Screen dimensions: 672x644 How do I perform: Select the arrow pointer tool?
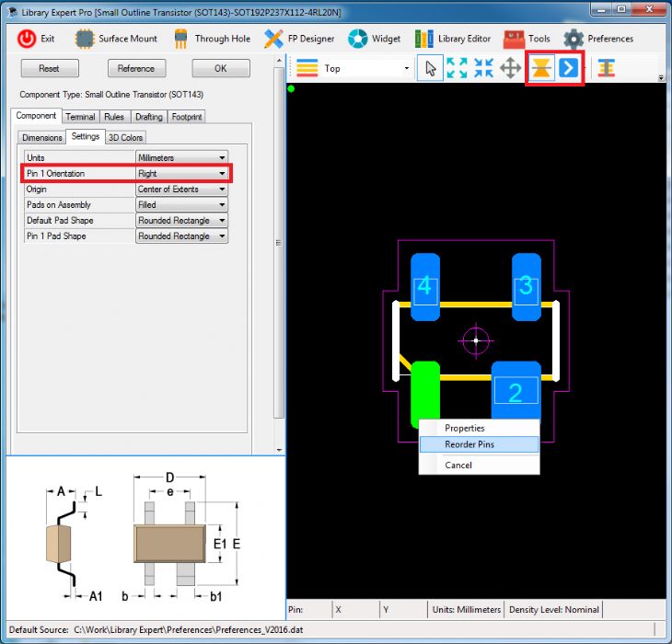pos(430,68)
